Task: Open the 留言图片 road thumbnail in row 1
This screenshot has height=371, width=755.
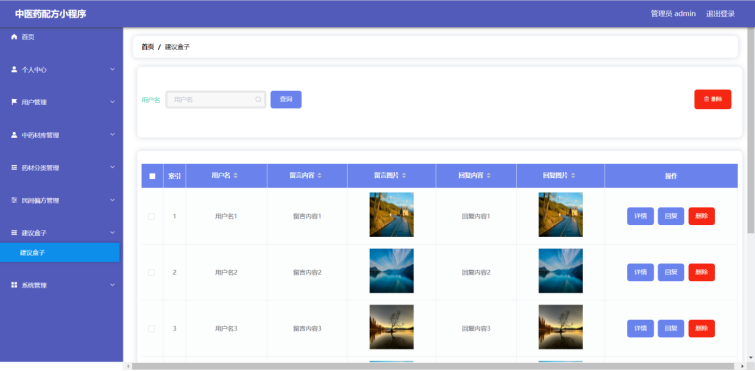Action: [x=391, y=215]
